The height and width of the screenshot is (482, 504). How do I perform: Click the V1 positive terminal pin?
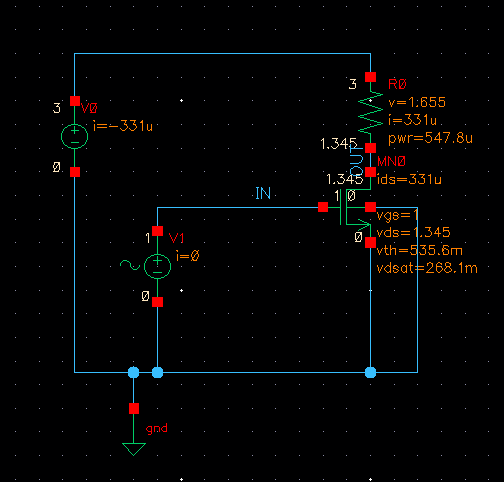point(157,231)
